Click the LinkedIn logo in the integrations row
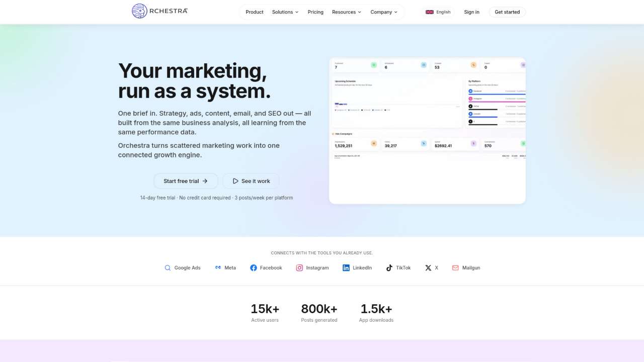Screen dimensions: 644x362 coord(346,268)
